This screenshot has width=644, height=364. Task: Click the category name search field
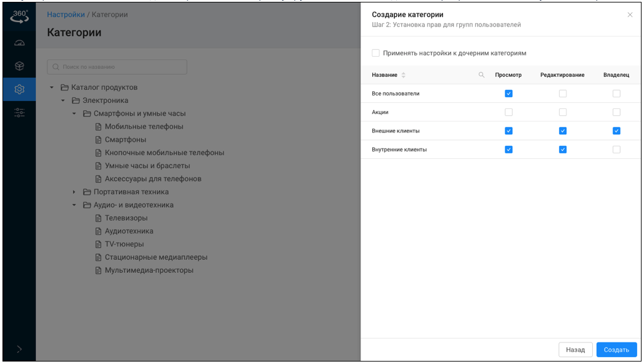click(117, 67)
